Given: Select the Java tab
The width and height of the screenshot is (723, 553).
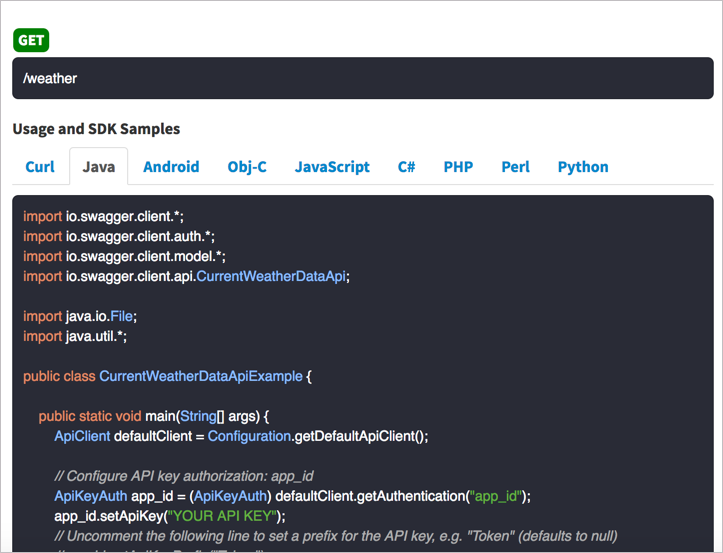Looking at the screenshot, I should 99,167.
